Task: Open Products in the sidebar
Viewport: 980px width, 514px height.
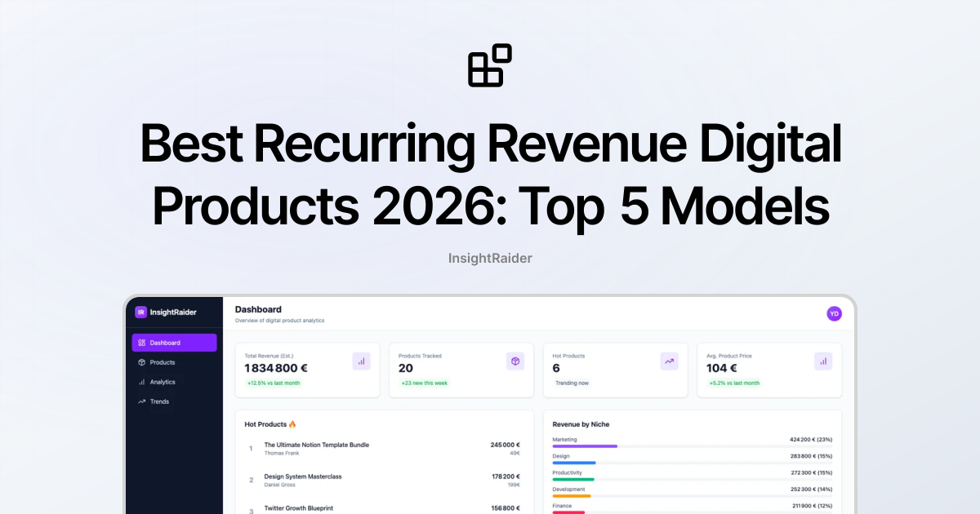Action: (174, 362)
